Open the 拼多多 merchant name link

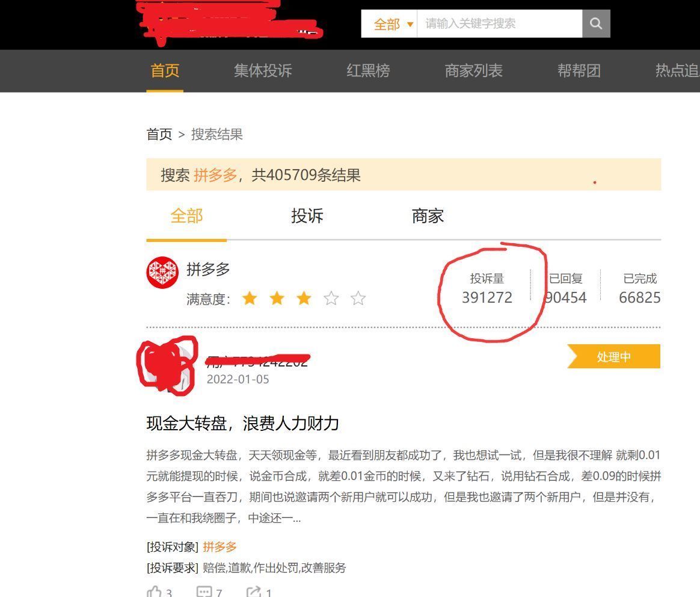(208, 270)
